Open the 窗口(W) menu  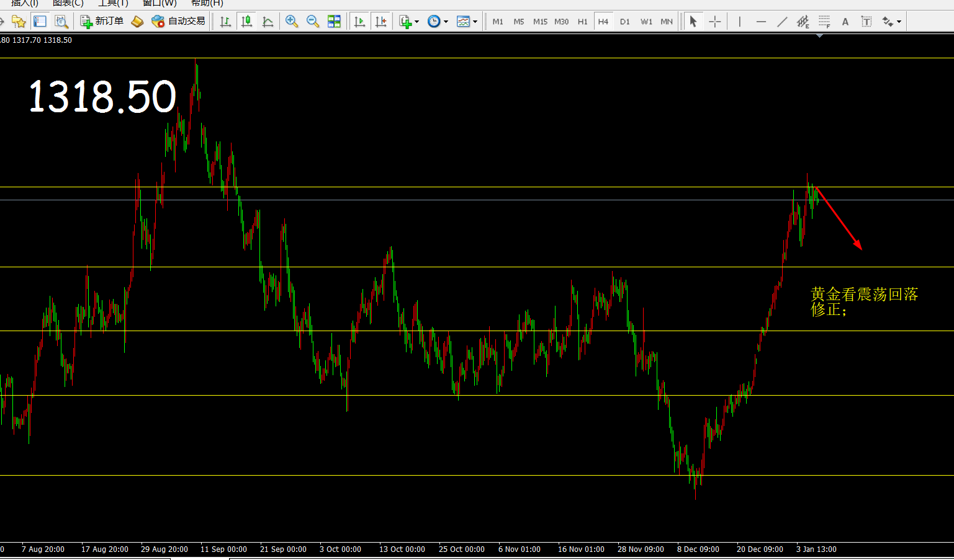tap(160, 3)
